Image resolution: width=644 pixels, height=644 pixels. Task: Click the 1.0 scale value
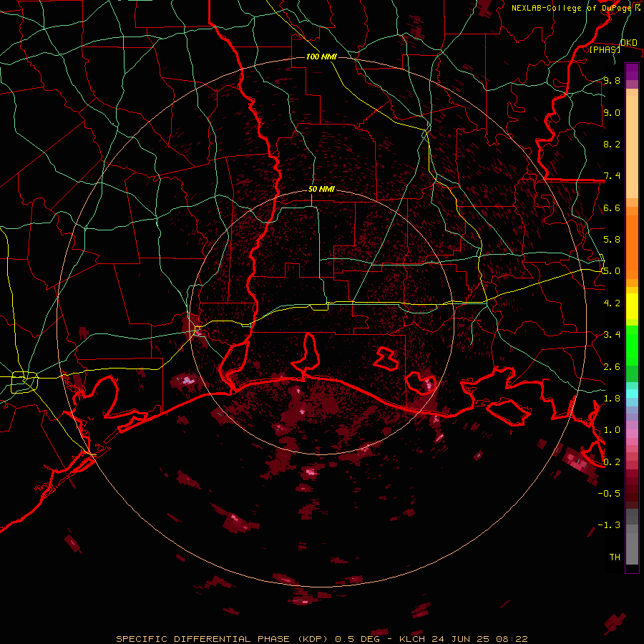612,430
